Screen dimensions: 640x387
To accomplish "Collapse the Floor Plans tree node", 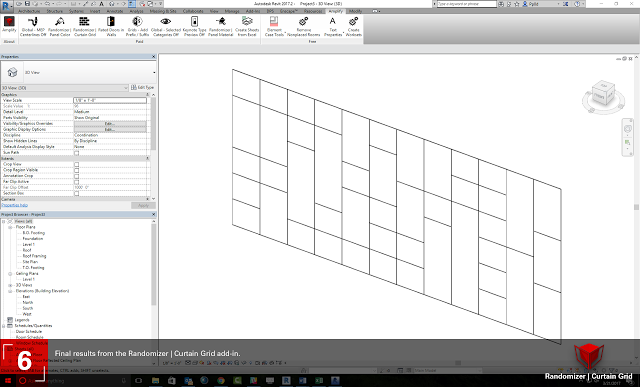I will pyautogui.click(x=10, y=227).
